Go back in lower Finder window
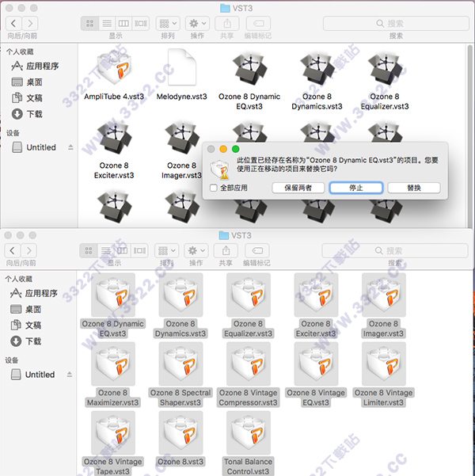The height and width of the screenshot is (476, 475). [x=13, y=251]
